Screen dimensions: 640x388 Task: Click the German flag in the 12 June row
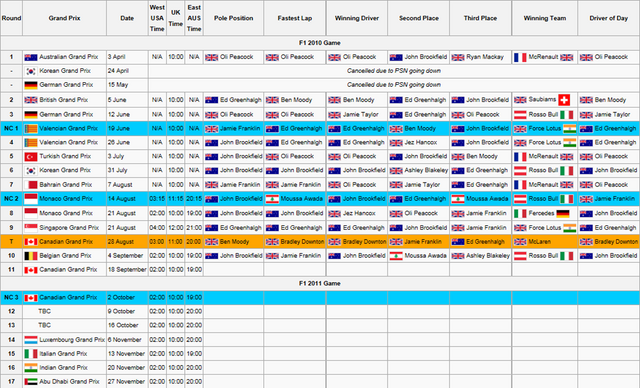[31, 115]
